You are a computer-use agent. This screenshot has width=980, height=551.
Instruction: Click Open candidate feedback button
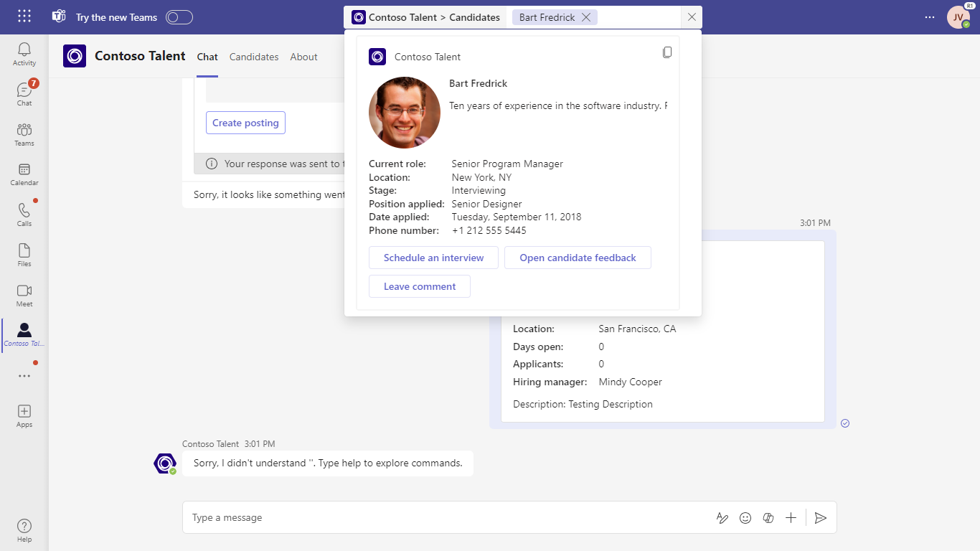tap(578, 258)
